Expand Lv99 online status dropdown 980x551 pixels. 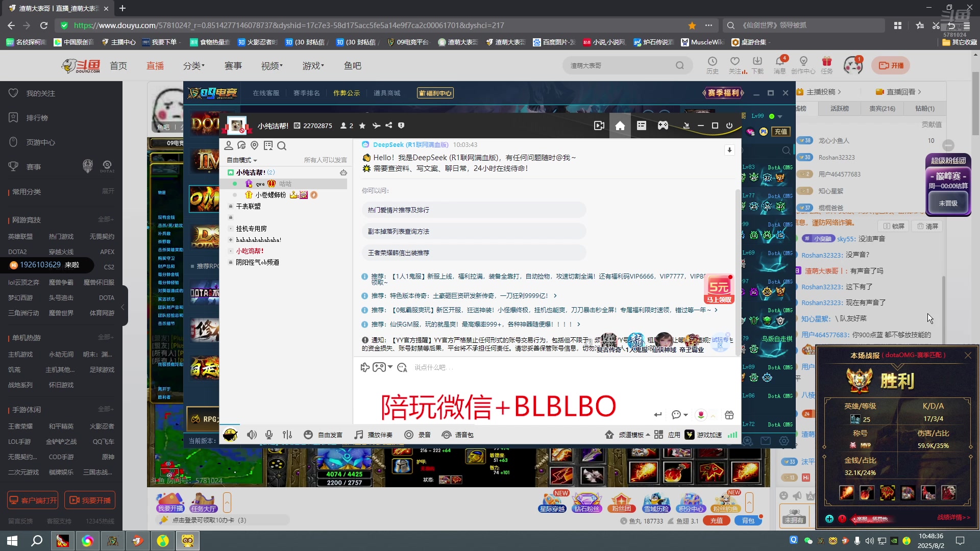780,116
